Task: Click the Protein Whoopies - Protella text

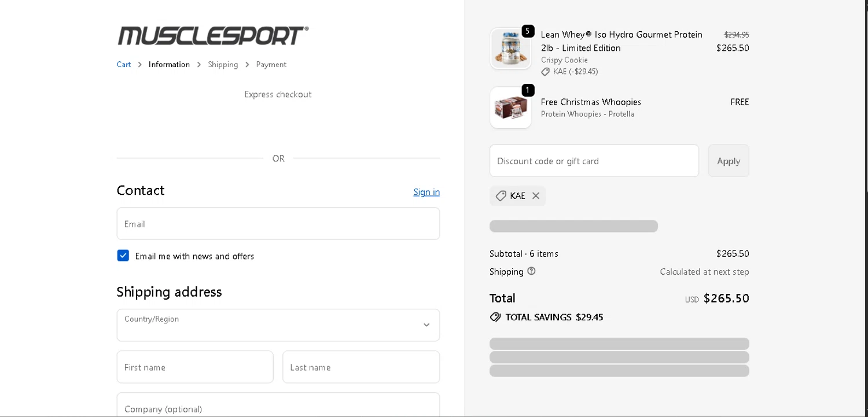Action: [x=587, y=114]
